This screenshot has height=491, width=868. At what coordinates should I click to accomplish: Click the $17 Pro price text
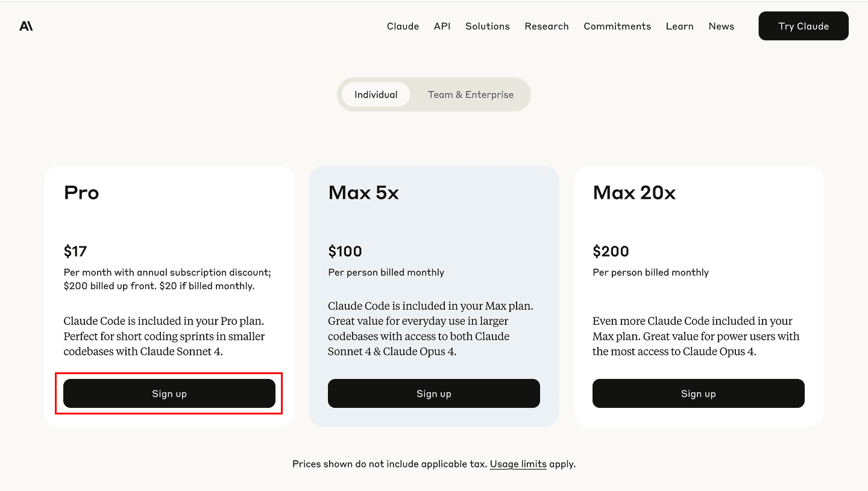pos(75,251)
